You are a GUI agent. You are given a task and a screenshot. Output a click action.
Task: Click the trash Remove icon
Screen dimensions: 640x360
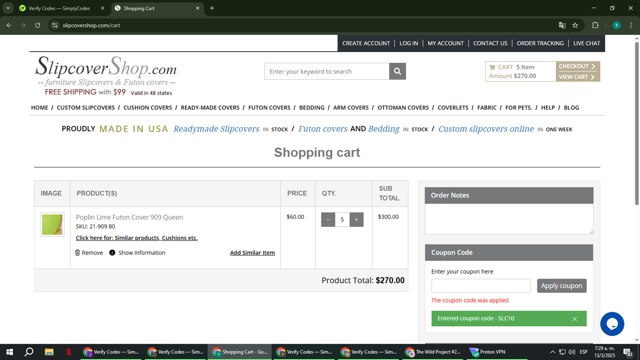tap(78, 253)
